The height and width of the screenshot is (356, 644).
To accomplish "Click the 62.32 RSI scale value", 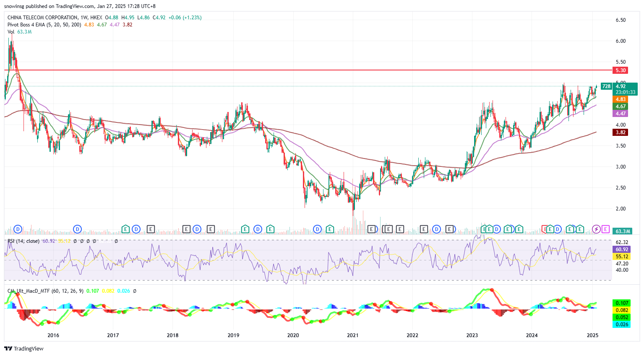I will tap(622, 242).
